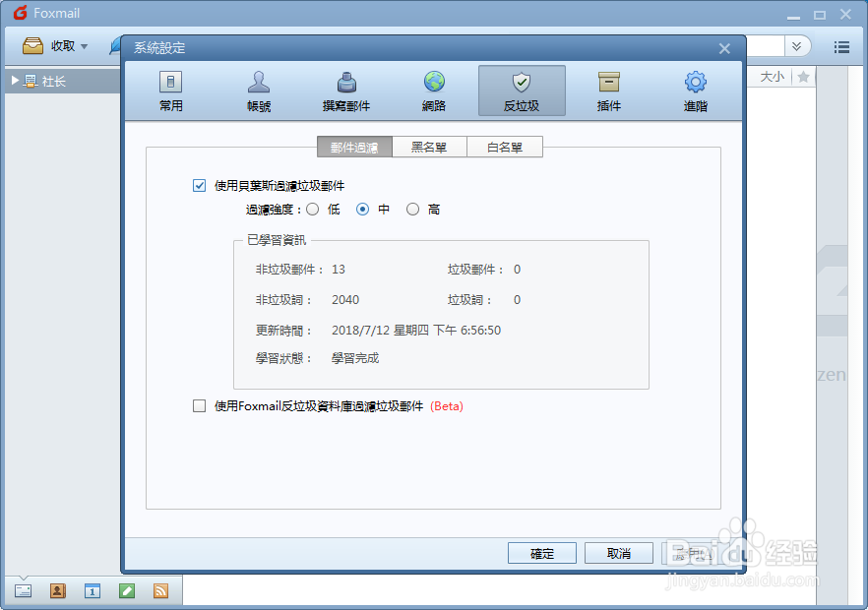Switch to the 白名單 tab

[504, 146]
